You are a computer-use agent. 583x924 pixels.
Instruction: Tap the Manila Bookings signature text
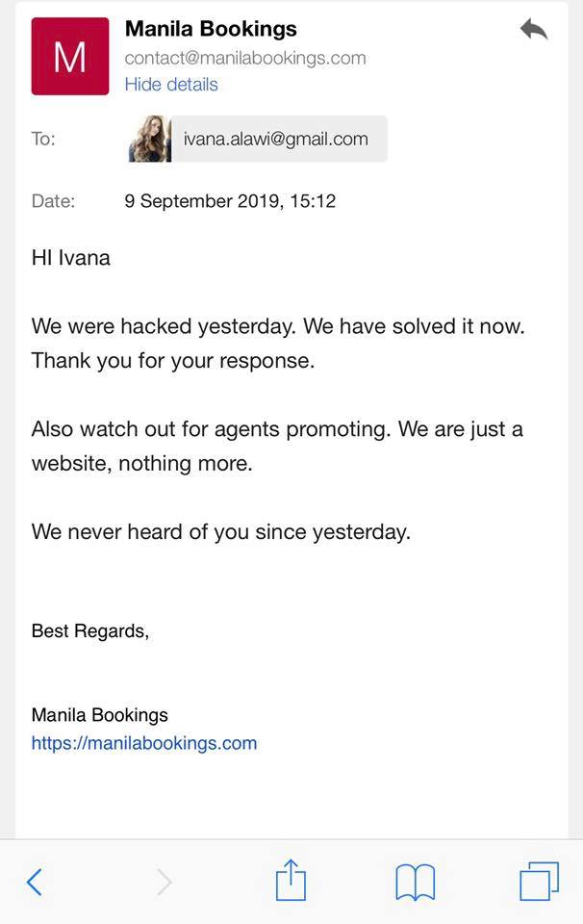(100, 715)
